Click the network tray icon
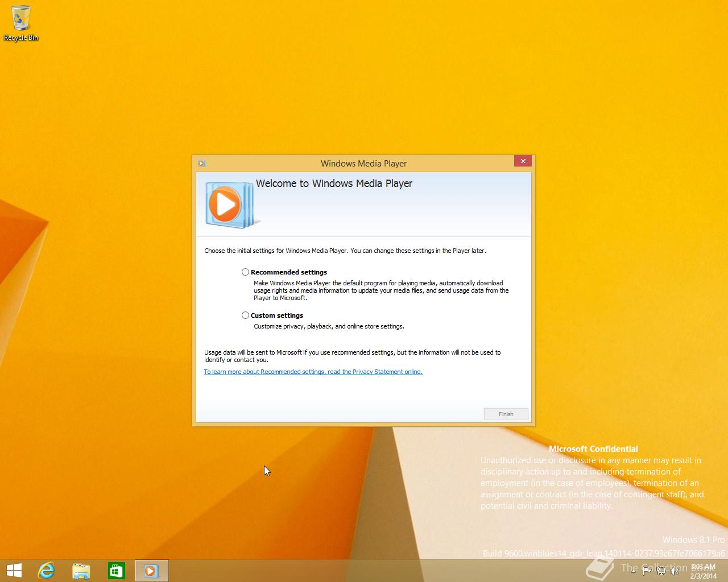This screenshot has height=582, width=728. (661, 571)
